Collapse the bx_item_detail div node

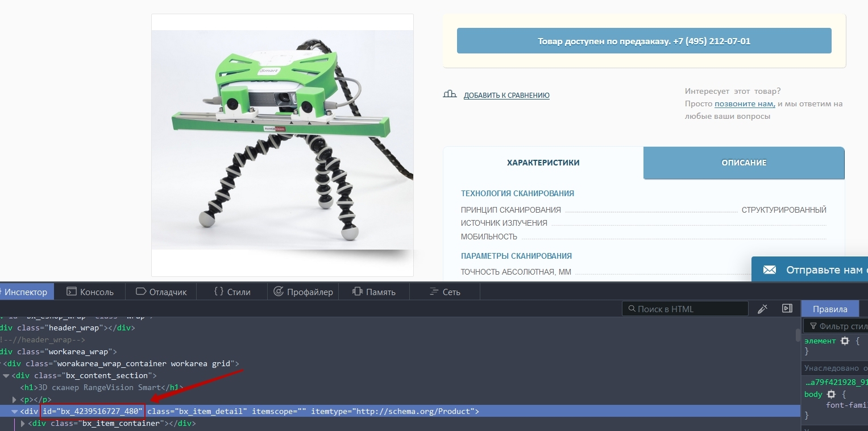[15, 411]
